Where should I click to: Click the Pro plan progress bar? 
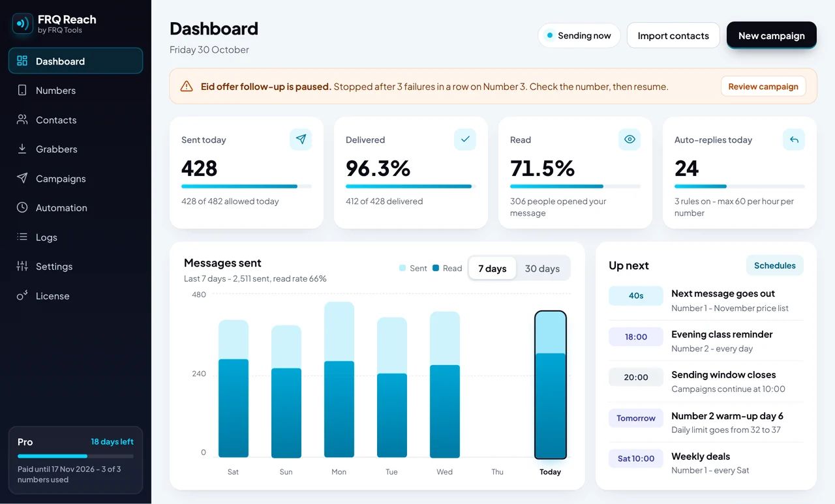click(x=76, y=456)
